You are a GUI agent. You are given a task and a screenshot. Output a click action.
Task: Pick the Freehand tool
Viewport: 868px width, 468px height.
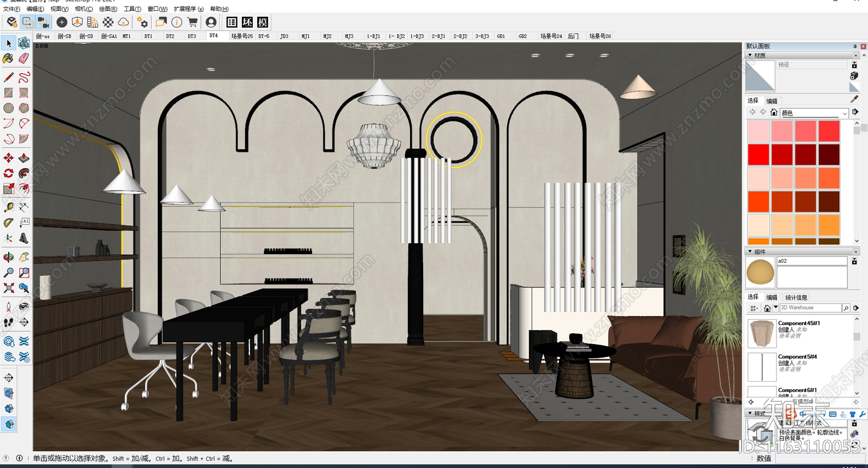point(24,77)
